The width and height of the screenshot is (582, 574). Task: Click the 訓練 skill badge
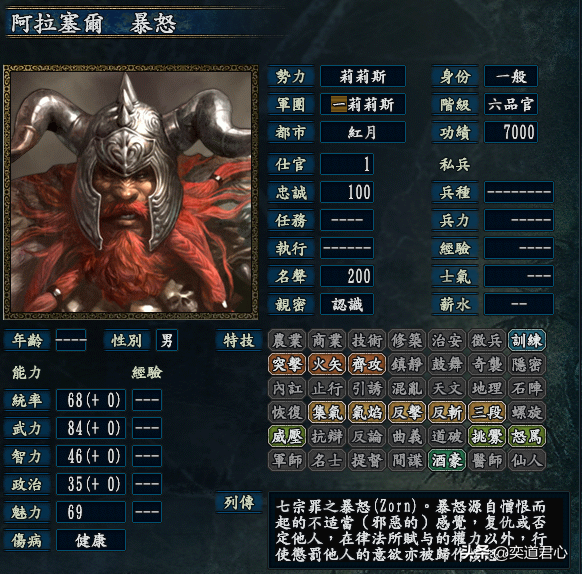pos(527,340)
